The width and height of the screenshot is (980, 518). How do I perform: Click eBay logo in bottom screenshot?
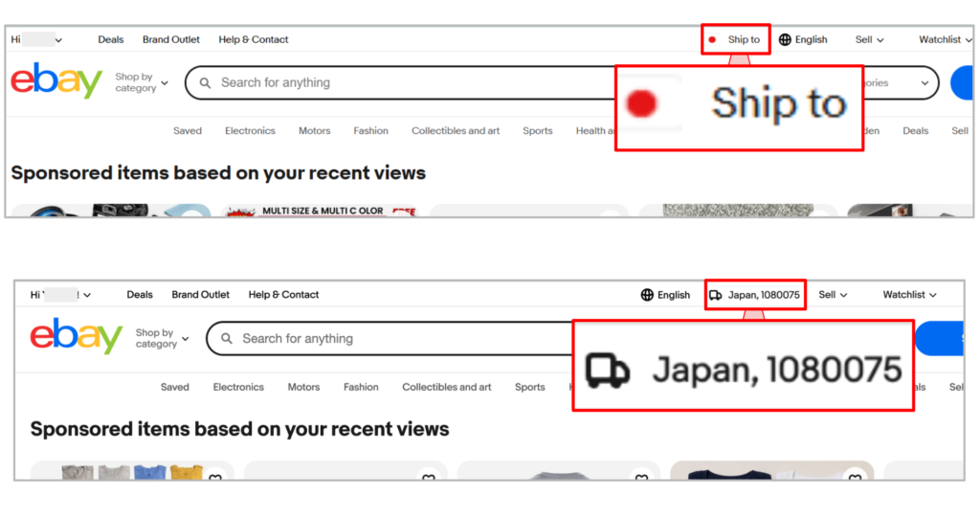(x=77, y=336)
